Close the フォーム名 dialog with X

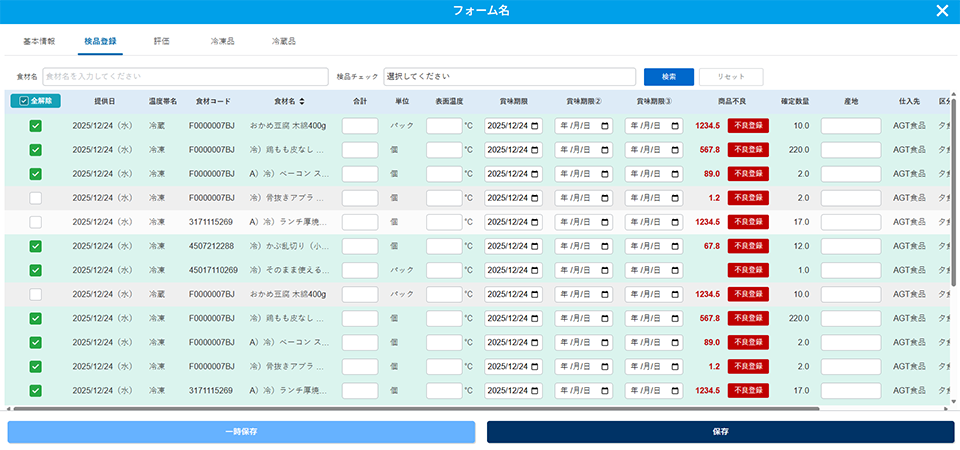942,10
